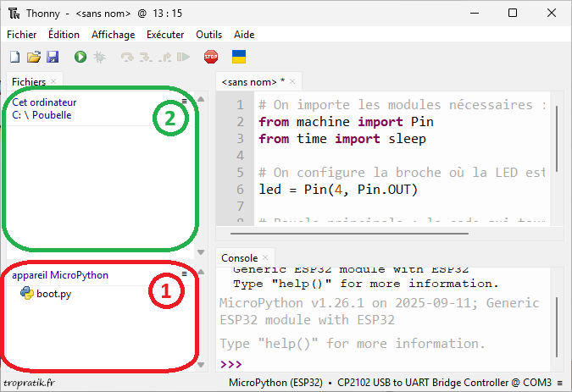The image size is (572, 392).
Task: Close the Fichiers panel tab
Action: pos(53,81)
